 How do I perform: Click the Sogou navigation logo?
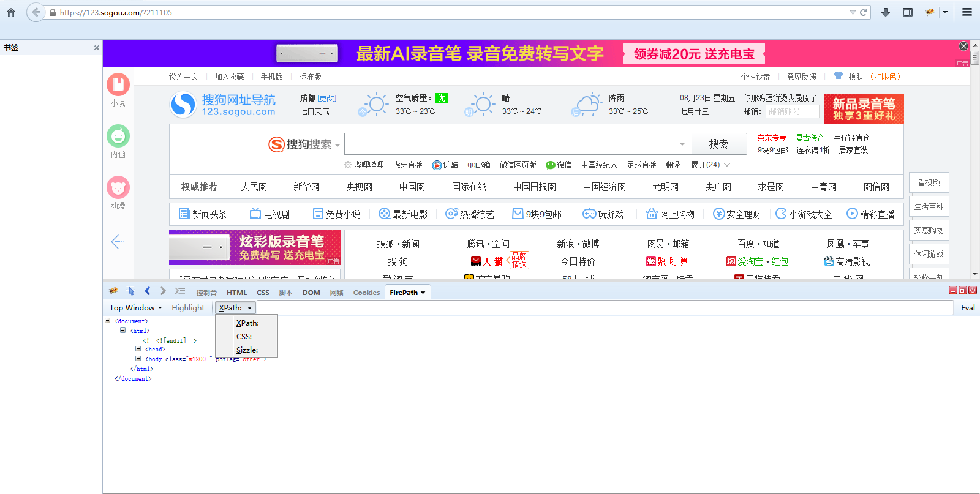224,105
